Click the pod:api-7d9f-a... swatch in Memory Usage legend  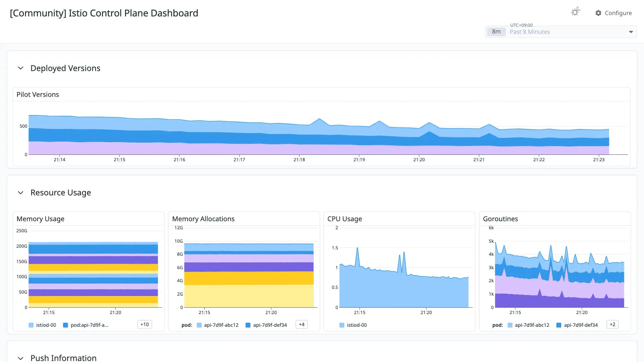pos(66,325)
